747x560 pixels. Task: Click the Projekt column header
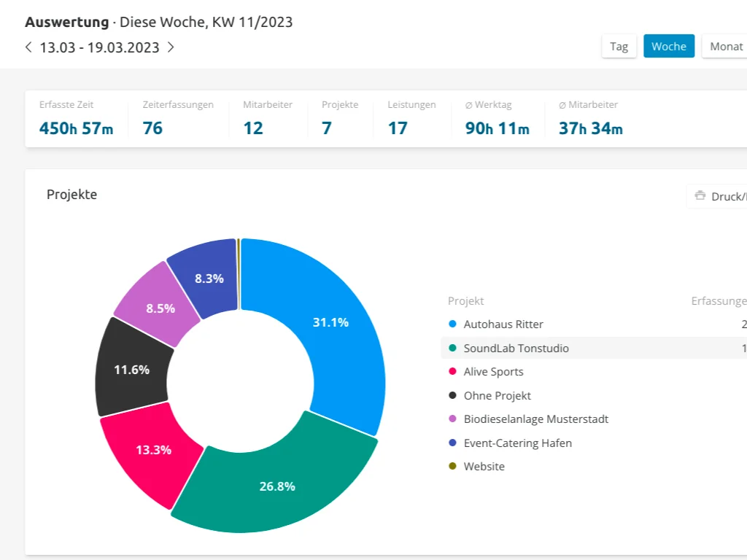(x=465, y=301)
